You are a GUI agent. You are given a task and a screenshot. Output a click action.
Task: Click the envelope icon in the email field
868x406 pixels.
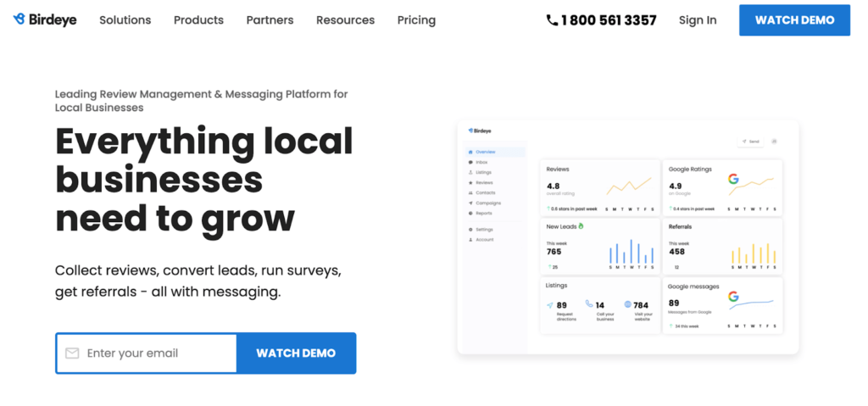coord(72,353)
